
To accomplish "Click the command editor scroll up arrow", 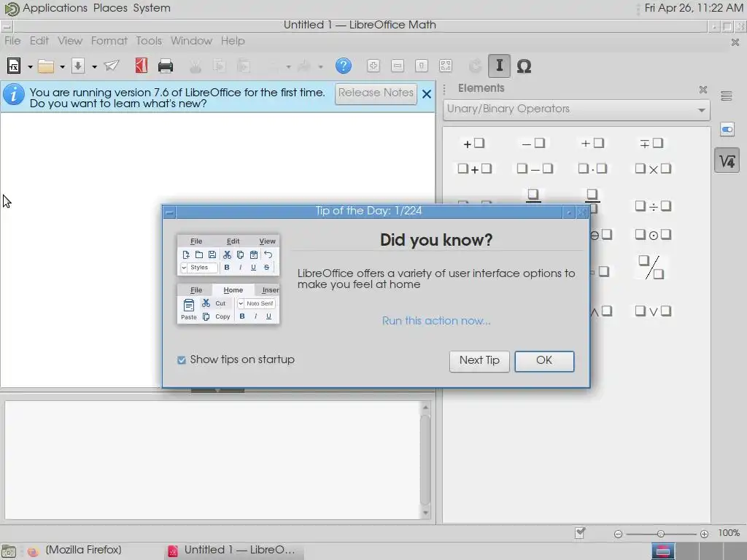I will [x=425, y=408].
